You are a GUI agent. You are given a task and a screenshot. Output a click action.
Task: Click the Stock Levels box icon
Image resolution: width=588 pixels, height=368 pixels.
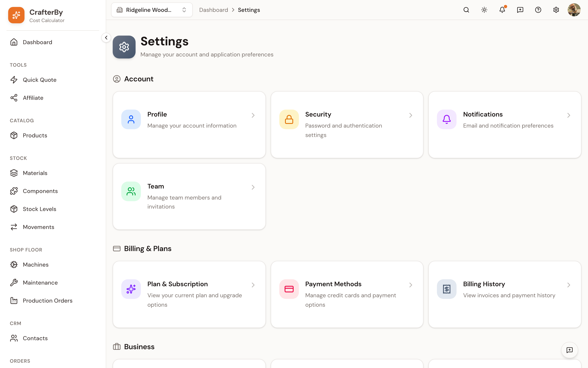(x=14, y=209)
